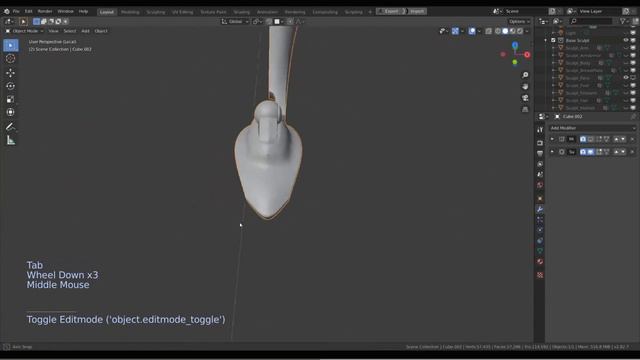
Task: Switch perspective/orthographic with grid icon
Action: click(x=525, y=109)
